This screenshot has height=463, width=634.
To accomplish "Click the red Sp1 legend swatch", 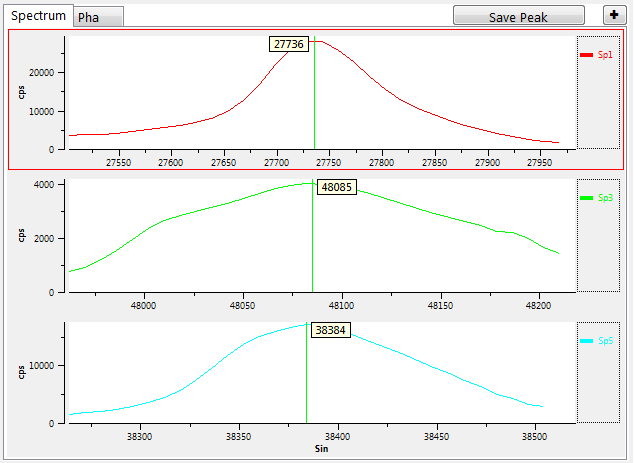I will coord(587,55).
